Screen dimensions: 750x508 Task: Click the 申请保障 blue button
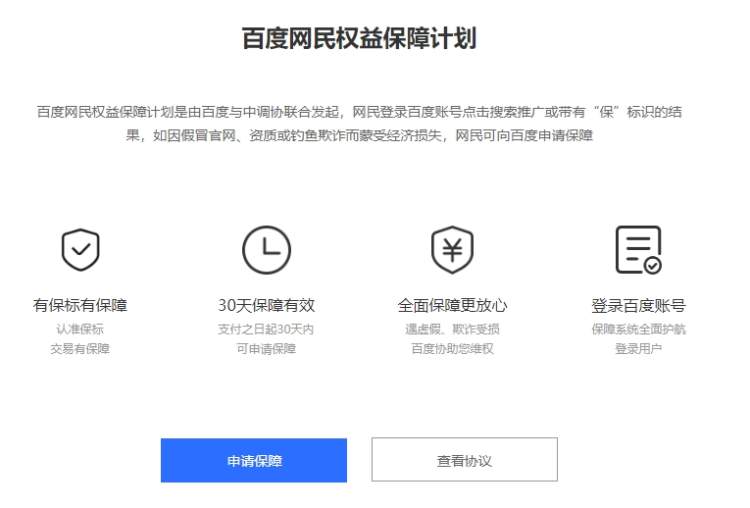tap(254, 460)
